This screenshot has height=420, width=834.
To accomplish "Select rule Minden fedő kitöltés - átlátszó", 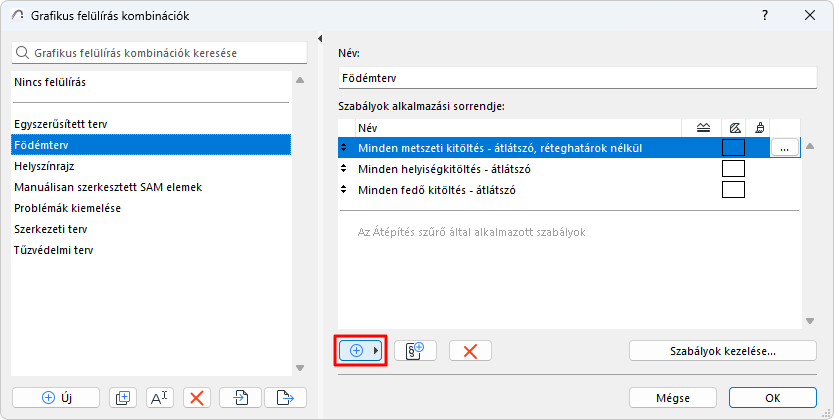I will (569, 190).
